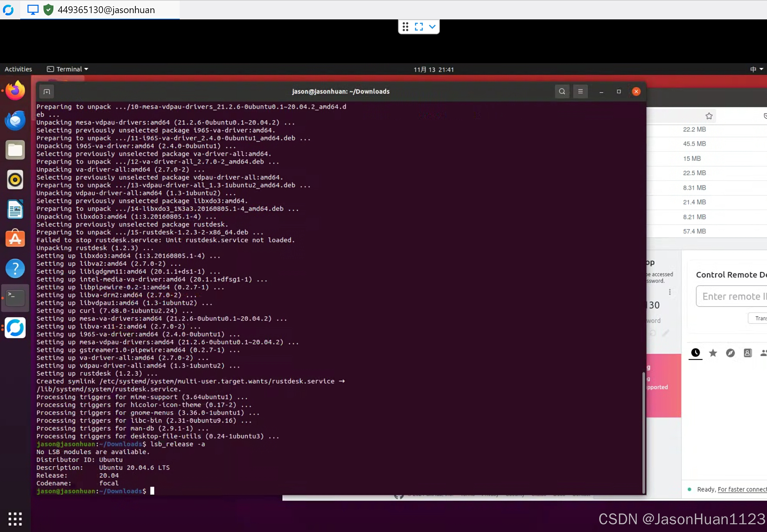Open Rhythmbox music player from the dock
This screenshot has height=532, width=767.
coord(15,180)
